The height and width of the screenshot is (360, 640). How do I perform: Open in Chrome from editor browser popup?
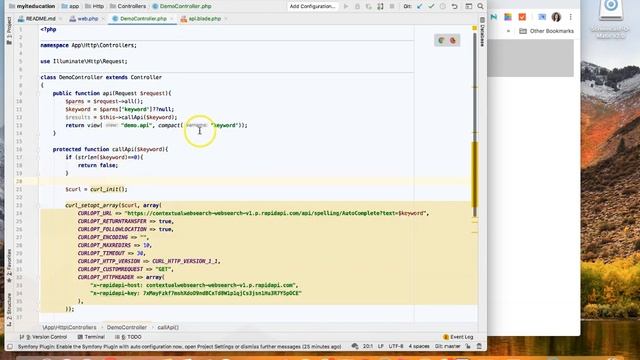click(x=441, y=40)
